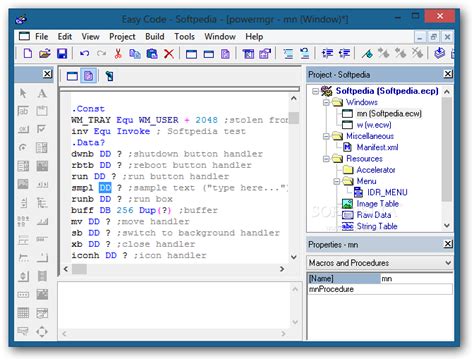
Task: Open the Build menu
Action: 155,37
